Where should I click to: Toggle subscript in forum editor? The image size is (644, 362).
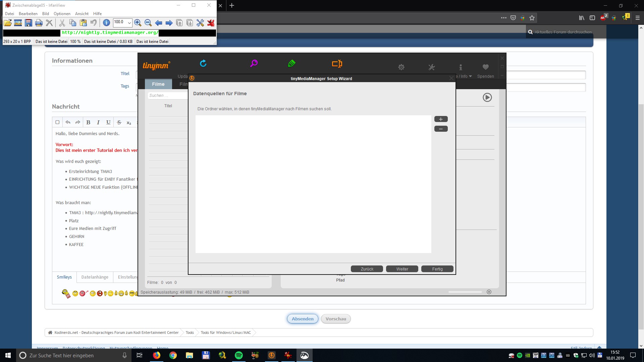tap(129, 122)
